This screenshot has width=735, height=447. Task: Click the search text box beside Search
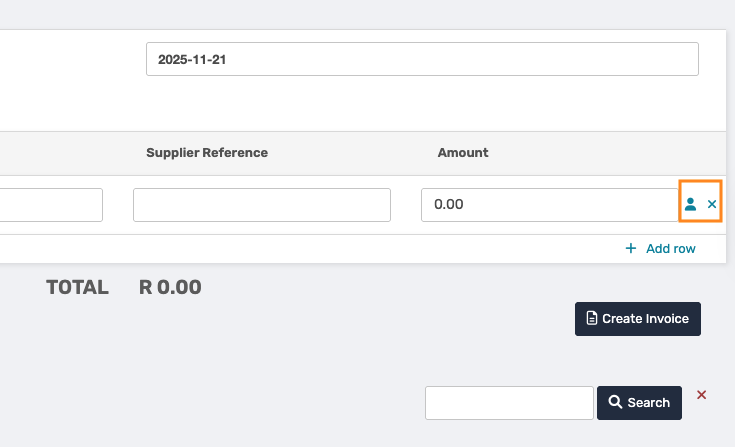point(509,403)
